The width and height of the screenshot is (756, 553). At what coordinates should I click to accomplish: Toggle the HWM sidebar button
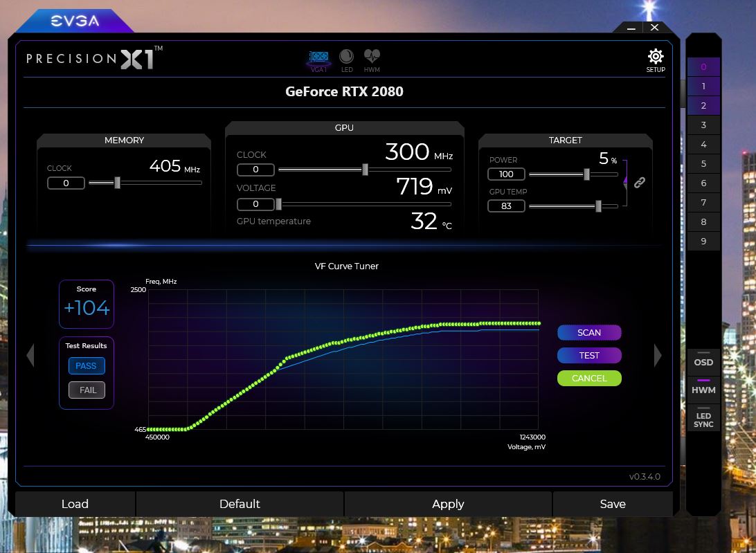pyautogui.click(x=703, y=389)
